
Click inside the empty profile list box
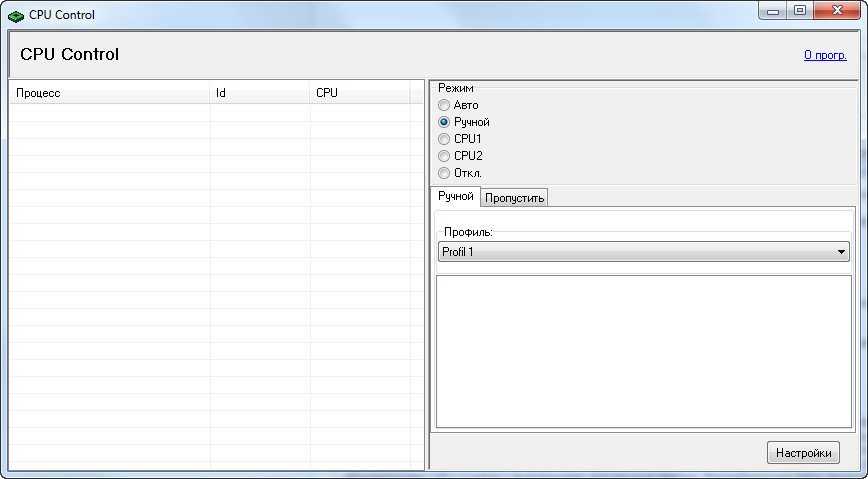(x=644, y=351)
